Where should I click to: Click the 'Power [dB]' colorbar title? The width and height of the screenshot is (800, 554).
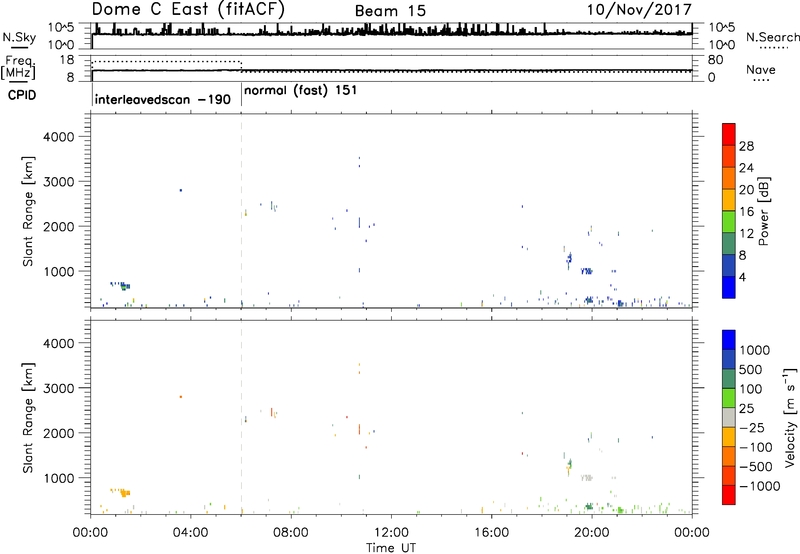pyautogui.click(x=763, y=211)
